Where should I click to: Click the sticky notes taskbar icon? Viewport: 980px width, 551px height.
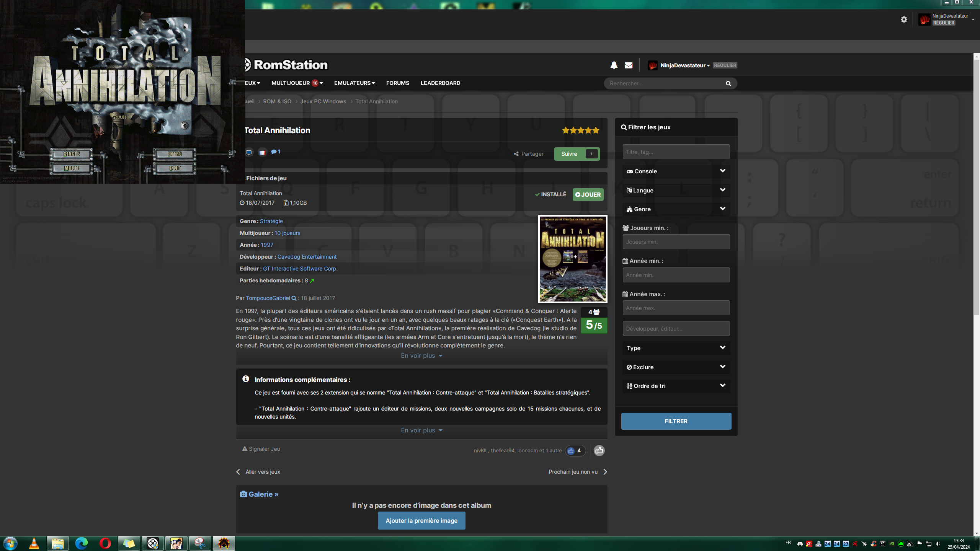pos(129,543)
